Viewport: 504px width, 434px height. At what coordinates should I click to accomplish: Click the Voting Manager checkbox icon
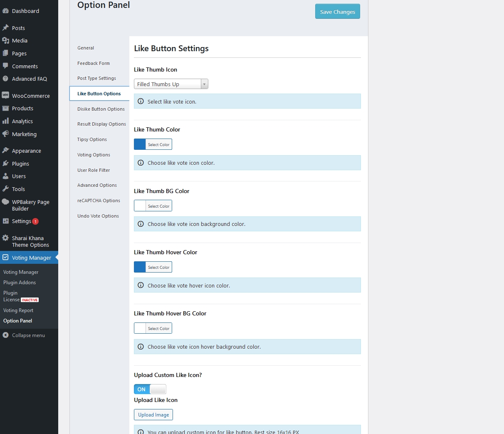click(5, 258)
